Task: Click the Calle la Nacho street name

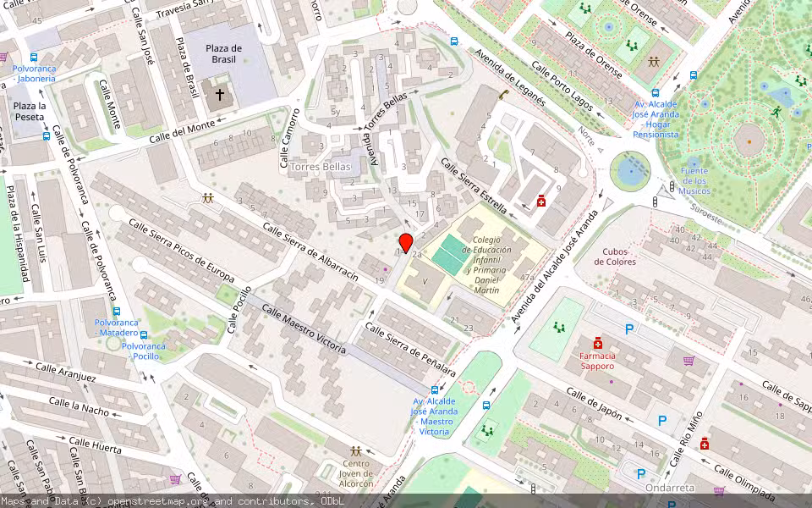Action: [x=79, y=407]
